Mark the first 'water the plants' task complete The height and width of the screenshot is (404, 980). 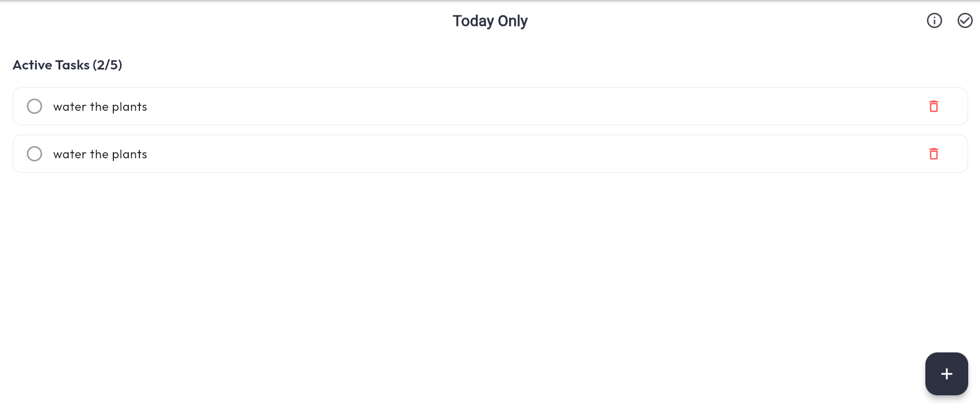[34, 106]
